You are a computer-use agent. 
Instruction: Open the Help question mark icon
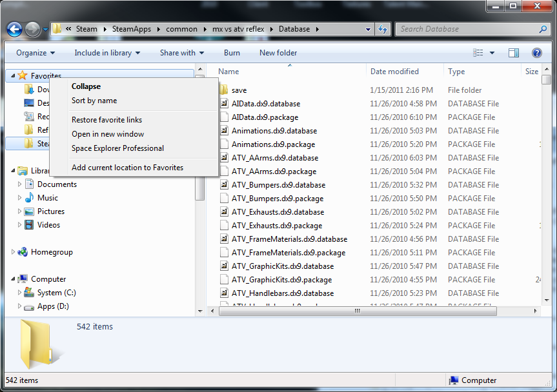tap(538, 52)
